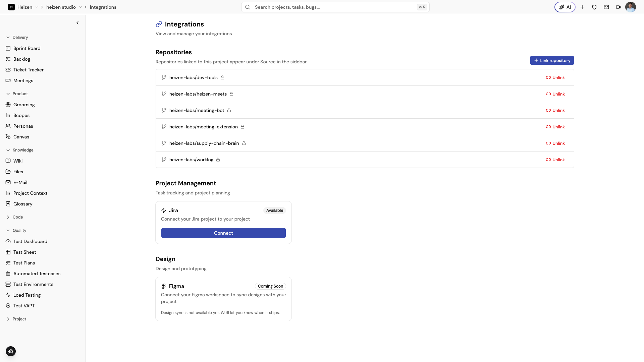Open Test Dashboard
Image resolution: width=644 pixels, height=362 pixels.
click(30, 241)
